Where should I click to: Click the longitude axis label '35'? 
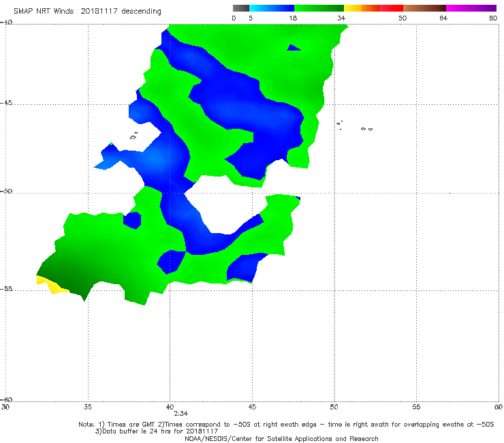click(87, 407)
